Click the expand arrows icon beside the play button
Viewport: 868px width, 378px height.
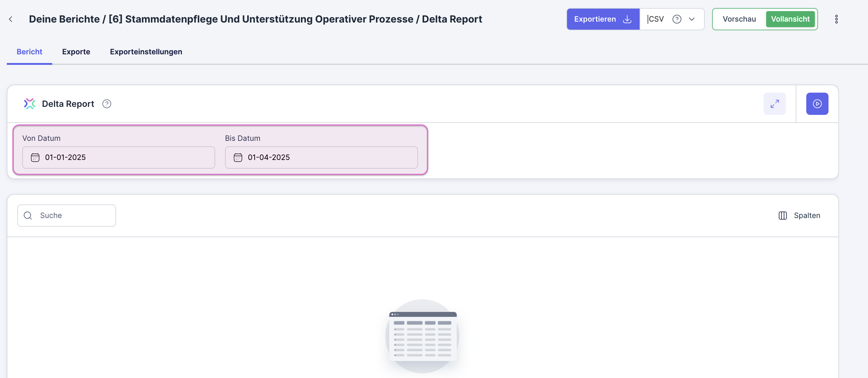coord(775,103)
